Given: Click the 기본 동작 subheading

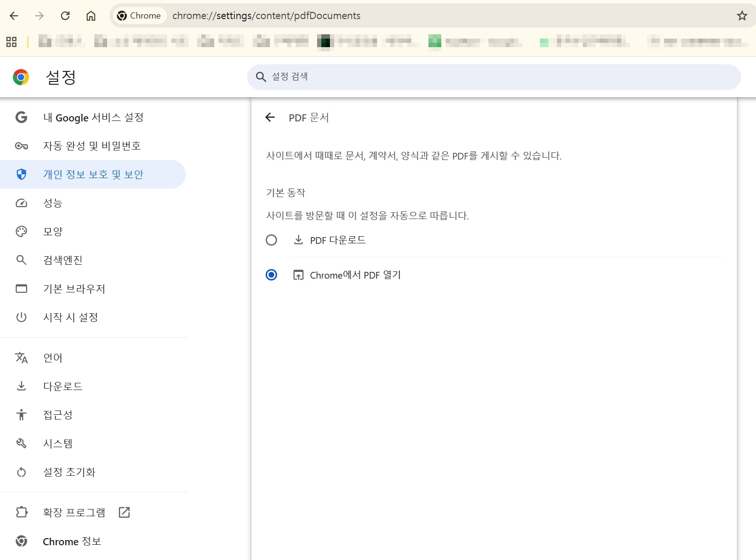Looking at the screenshot, I should click(286, 193).
